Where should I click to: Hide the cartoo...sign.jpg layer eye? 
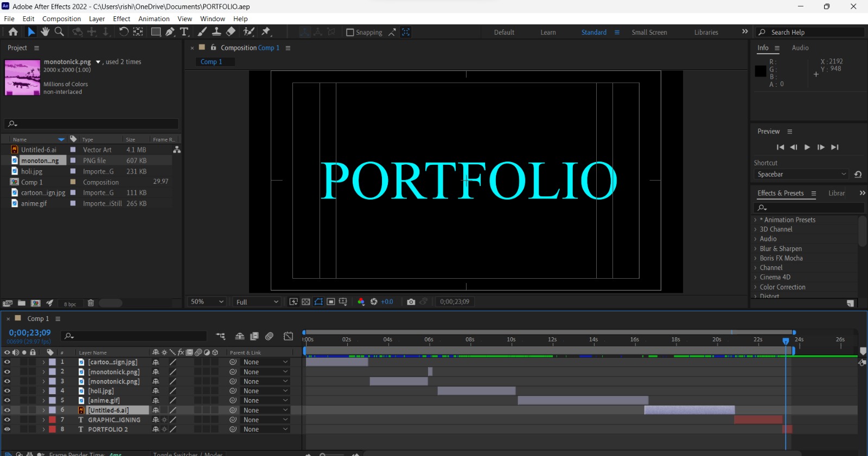(7, 362)
